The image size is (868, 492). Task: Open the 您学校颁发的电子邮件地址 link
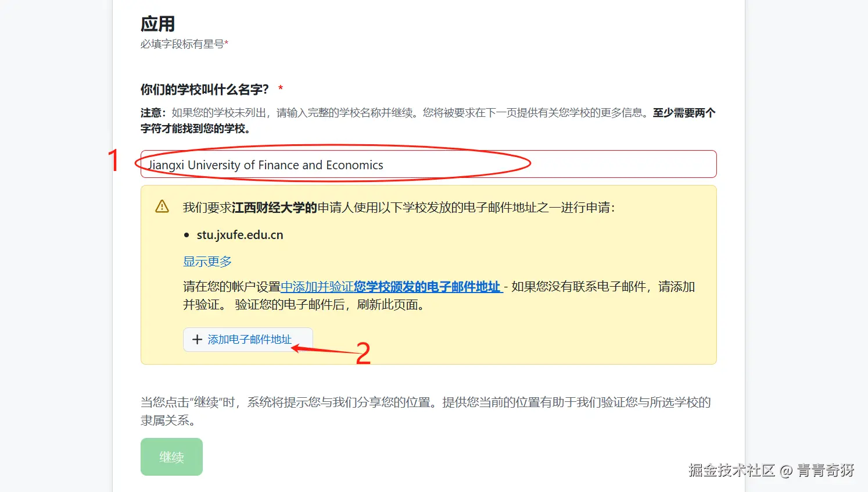point(427,287)
